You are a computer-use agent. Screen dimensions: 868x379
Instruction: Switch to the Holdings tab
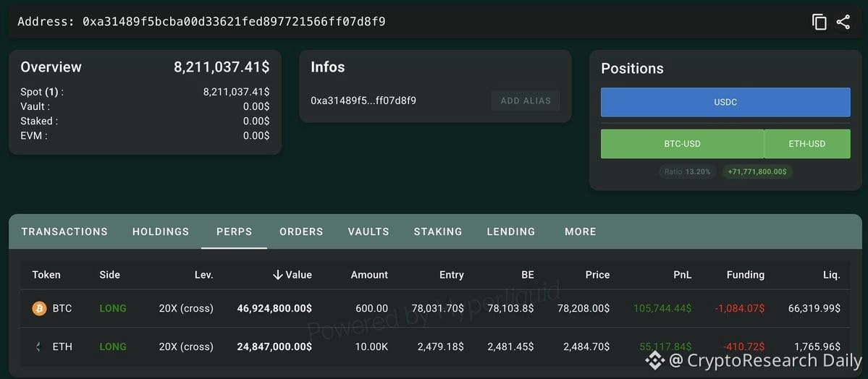(x=161, y=232)
